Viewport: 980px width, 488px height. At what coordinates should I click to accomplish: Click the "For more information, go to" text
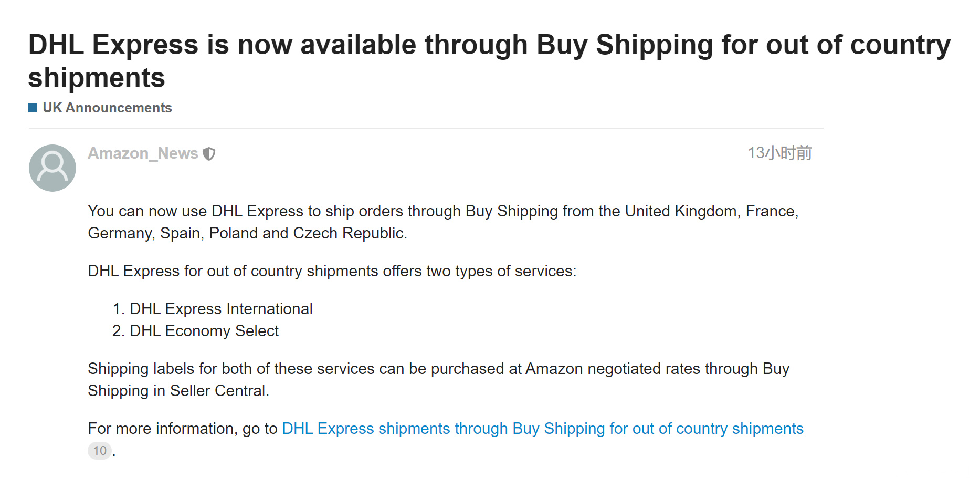pyautogui.click(x=182, y=429)
